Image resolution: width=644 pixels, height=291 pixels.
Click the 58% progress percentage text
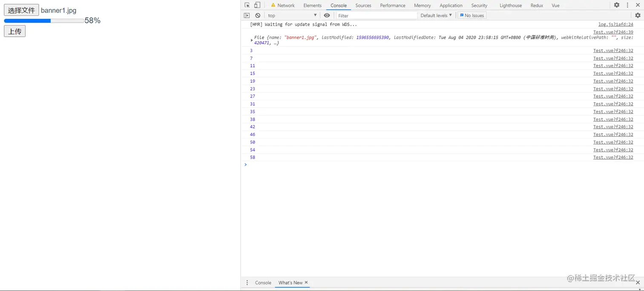[x=92, y=20]
